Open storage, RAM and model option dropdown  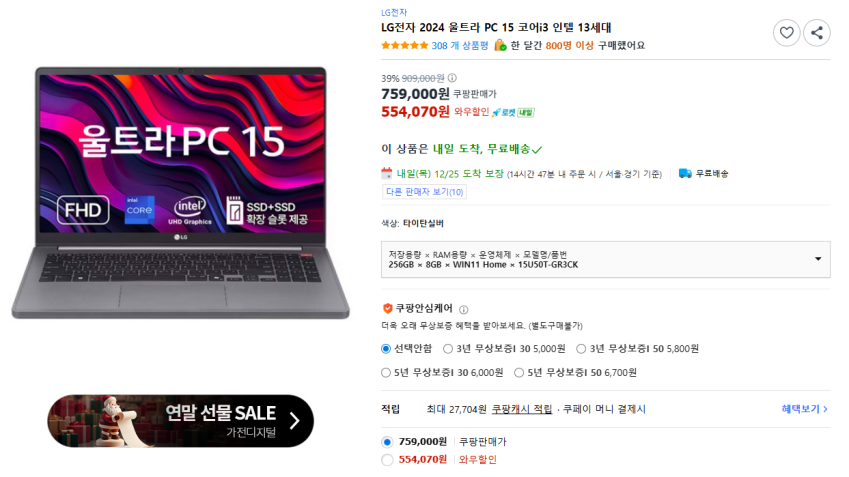605,259
